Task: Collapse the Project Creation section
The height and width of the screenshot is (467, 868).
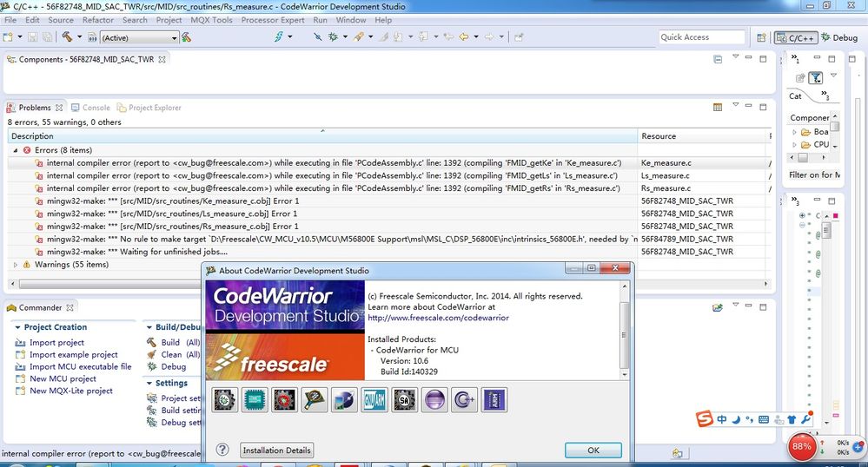Action: pyautogui.click(x=17, y=327)
